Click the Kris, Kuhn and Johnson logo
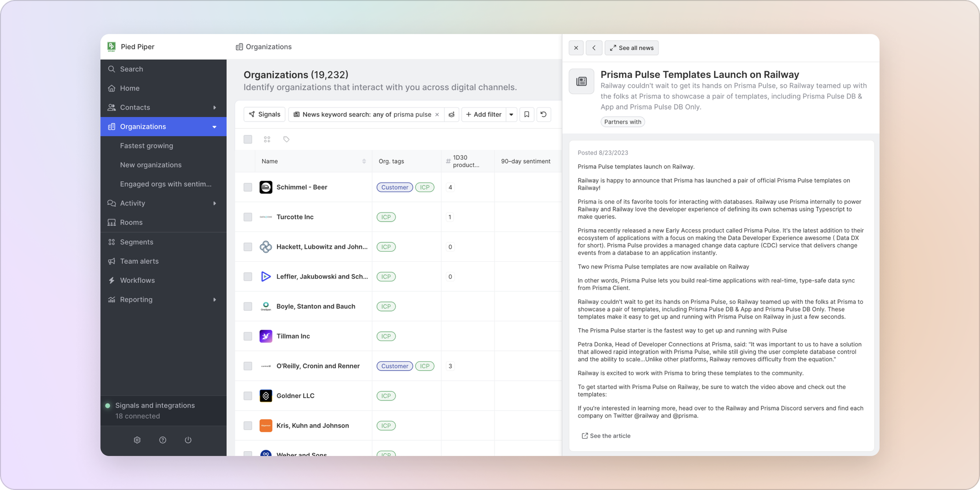 click(266, 425)
